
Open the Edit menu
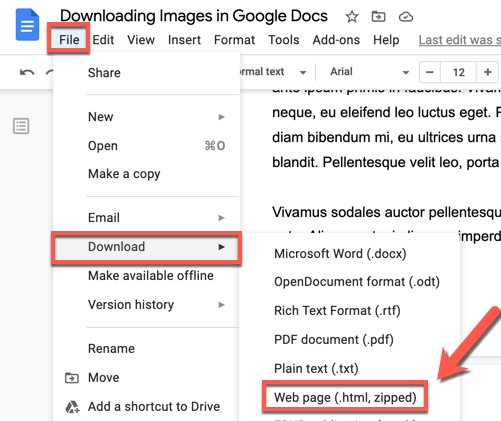(103, 40)
